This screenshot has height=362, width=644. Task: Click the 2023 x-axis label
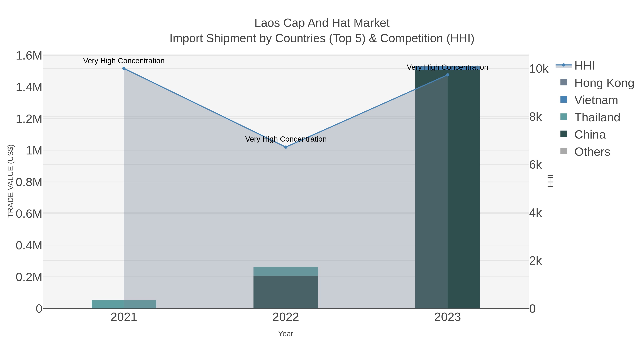click(x=448, y=317)
